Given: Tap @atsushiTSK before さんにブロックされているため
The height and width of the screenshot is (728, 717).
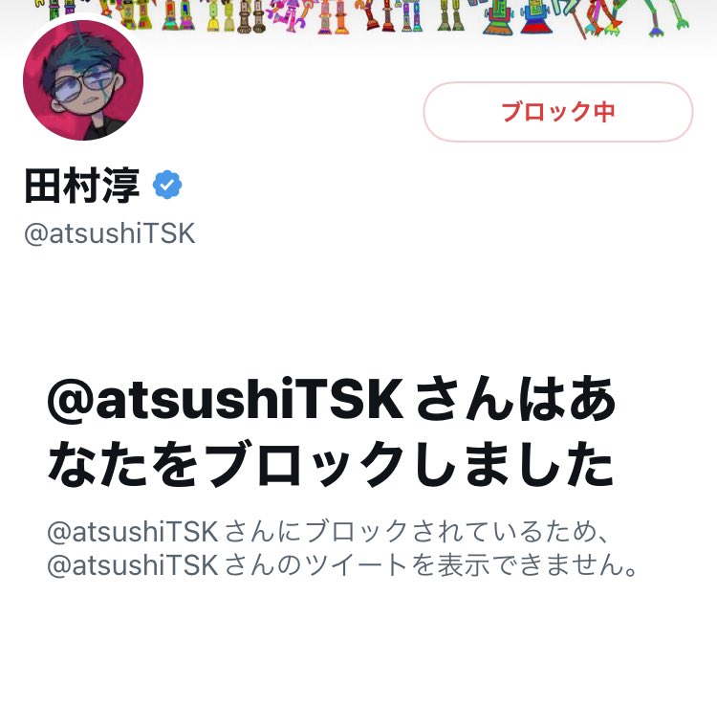Looking at the screenshot, I should point(133,532).
